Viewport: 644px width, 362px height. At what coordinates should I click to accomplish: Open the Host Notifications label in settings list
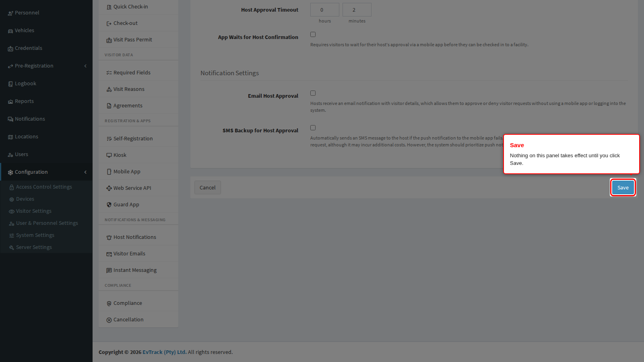[135, 237]
